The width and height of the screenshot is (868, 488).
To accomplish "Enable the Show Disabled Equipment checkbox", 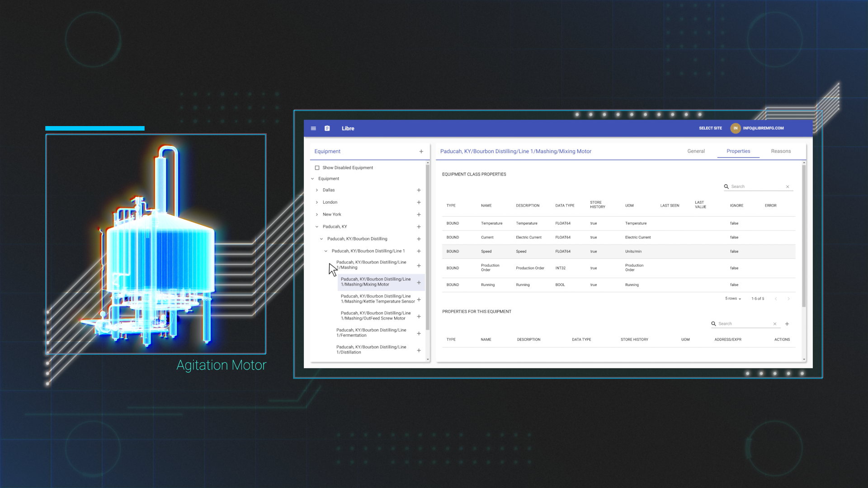I will coord(317,168).
